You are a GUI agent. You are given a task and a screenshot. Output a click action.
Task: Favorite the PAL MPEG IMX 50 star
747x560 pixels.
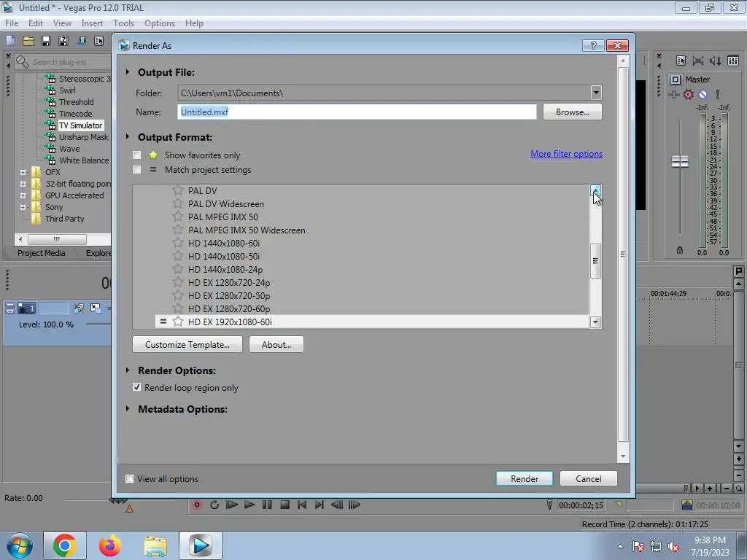(178, 217)
